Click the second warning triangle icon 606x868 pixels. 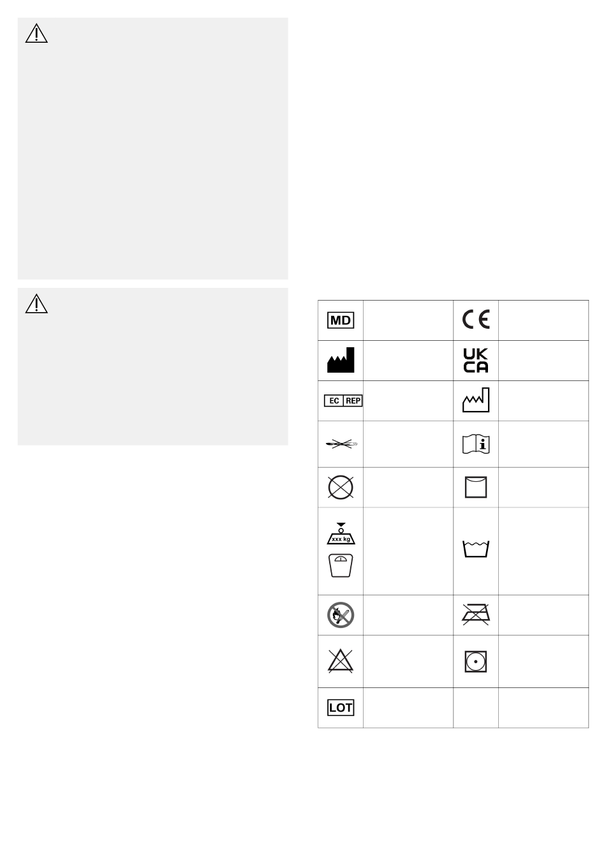(36, 304)
